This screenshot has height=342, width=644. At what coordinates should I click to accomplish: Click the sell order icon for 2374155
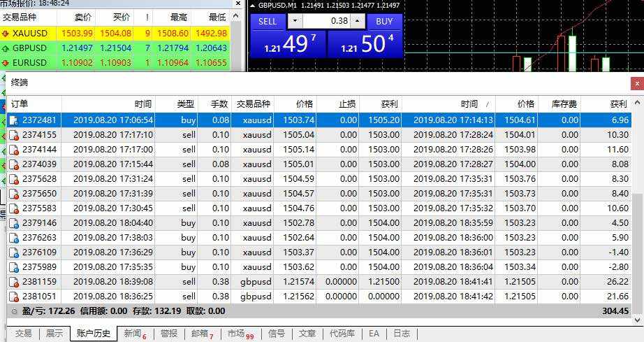point(14,135)
